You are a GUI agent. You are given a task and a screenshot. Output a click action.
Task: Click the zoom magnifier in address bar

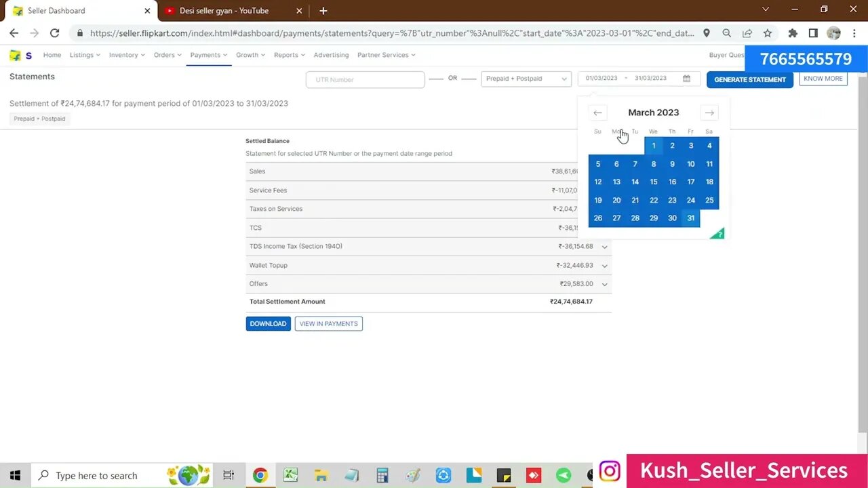[x=726, y=33]
